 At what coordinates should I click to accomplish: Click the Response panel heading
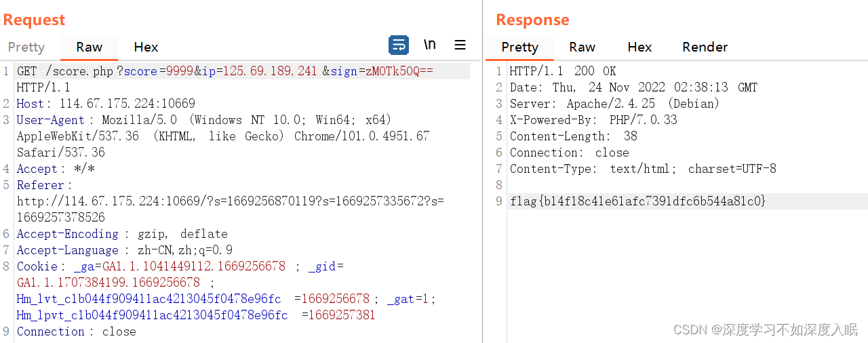(x=532, y=20)
